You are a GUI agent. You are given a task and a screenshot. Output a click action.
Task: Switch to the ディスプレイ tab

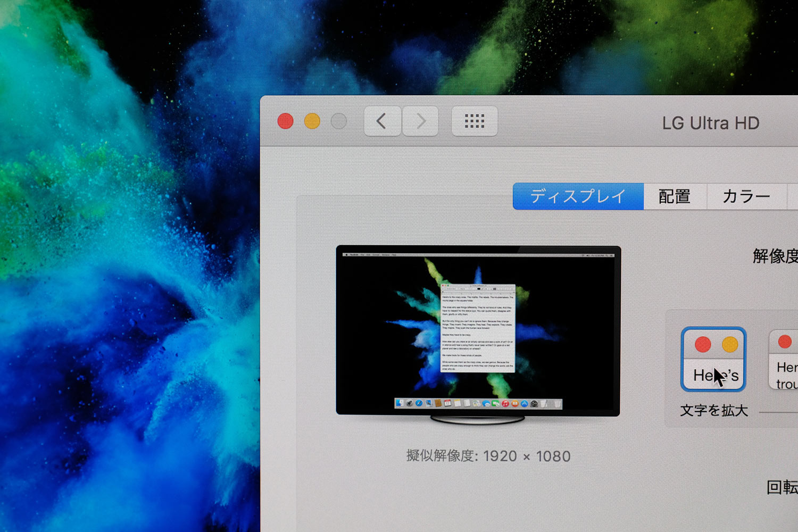coord(578,196)
